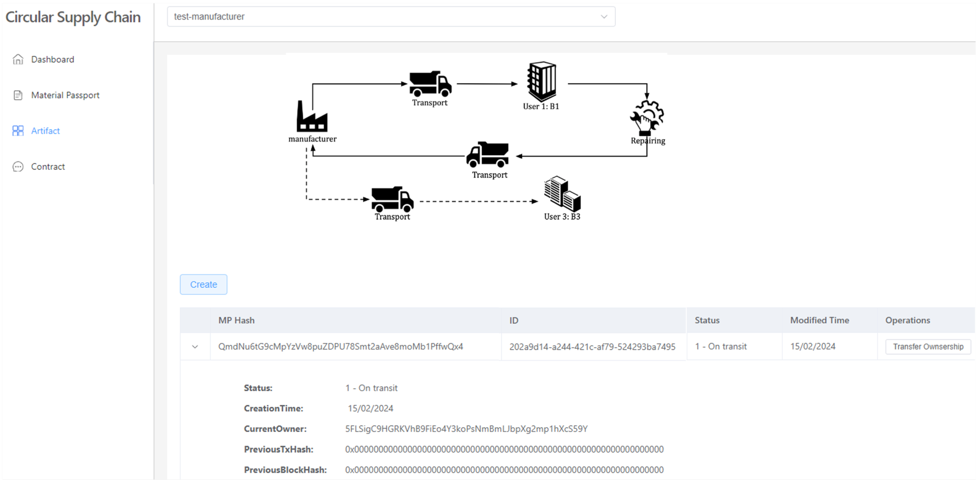Screen dimensions: 980x484
Task: Click the dashed-route Transport truck icon
Action: (x=393, y=199)
